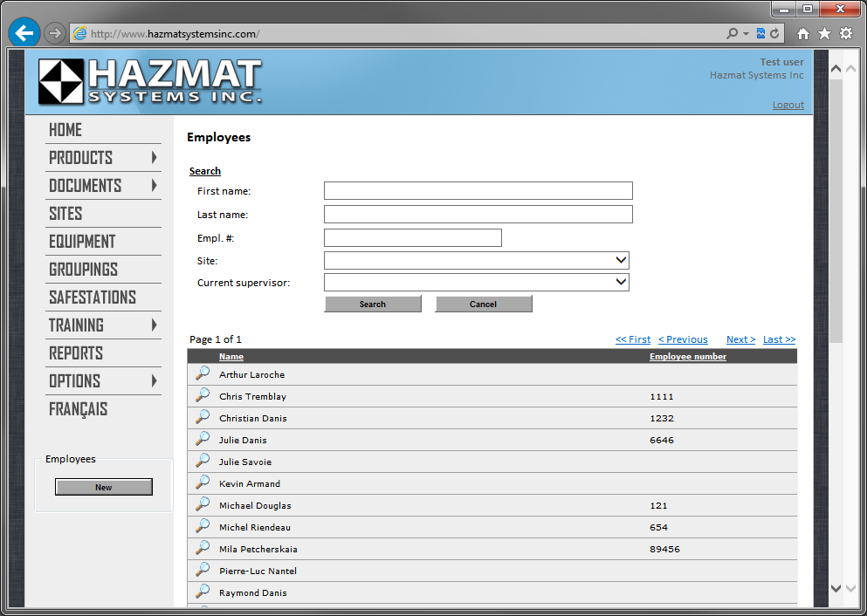Click the browser back arrow button

point(24,33)
